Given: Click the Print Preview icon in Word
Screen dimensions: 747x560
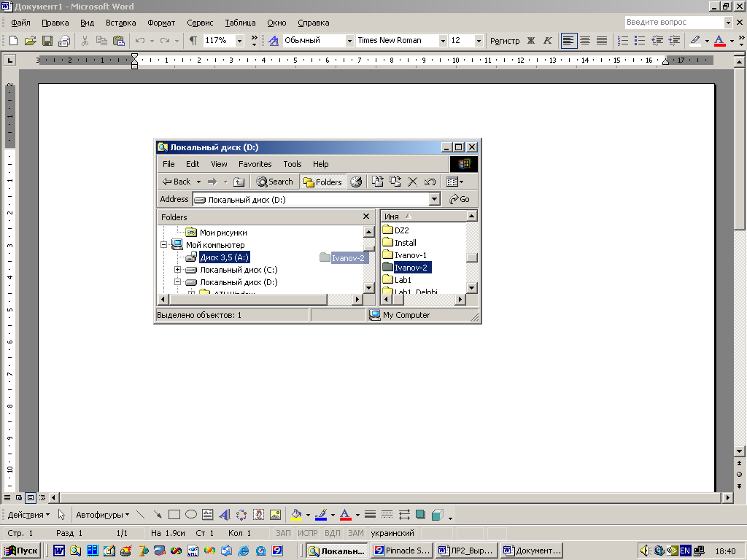Looking at the screenshot, I should point(64,41).
